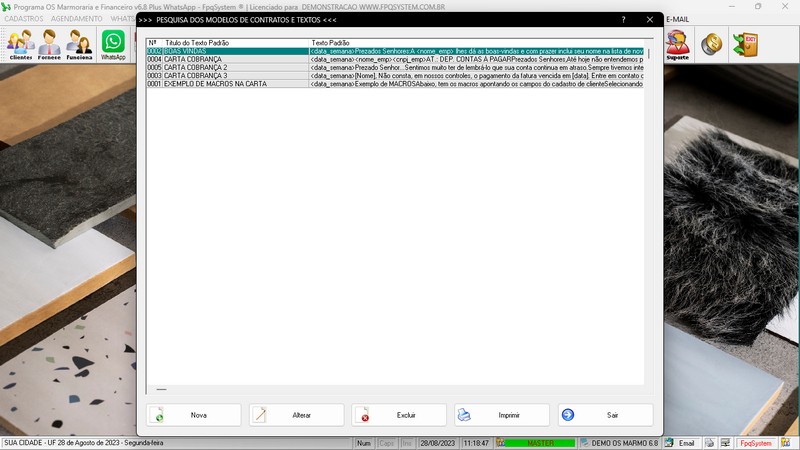This screenshot has height=450, width=800.
Task: Close the contract models search dialog
Action: [x=649, y=19]
